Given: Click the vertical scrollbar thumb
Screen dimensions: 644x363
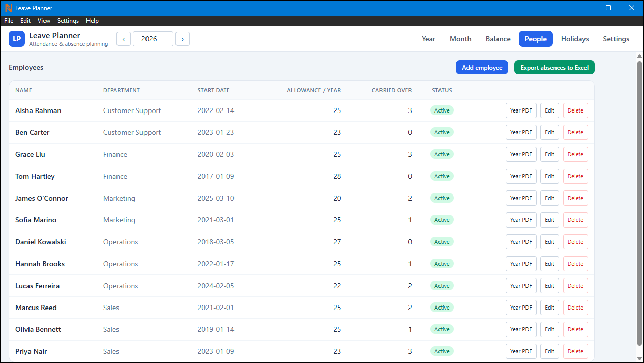Looking at the screenshot, I should [x=639, y=203].
